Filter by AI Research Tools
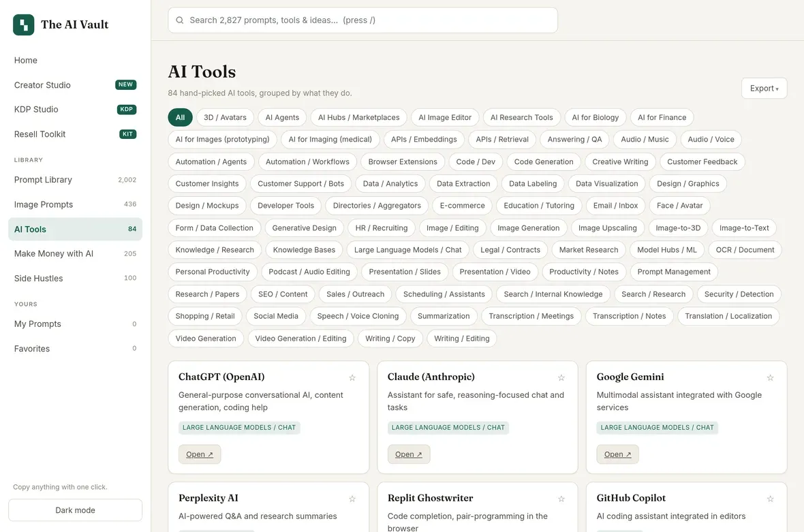Screen dimensions: 804x532 [521, 117]
